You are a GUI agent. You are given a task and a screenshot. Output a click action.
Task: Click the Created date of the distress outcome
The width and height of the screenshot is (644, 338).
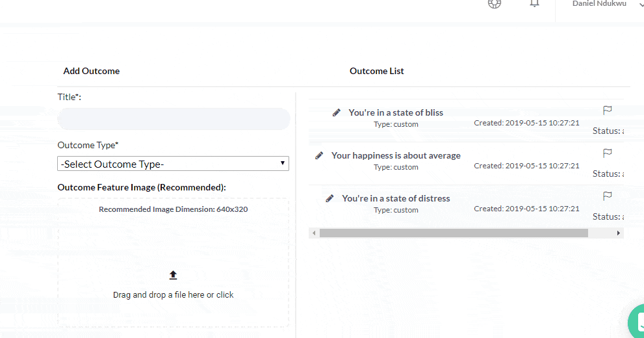[526, 209]
